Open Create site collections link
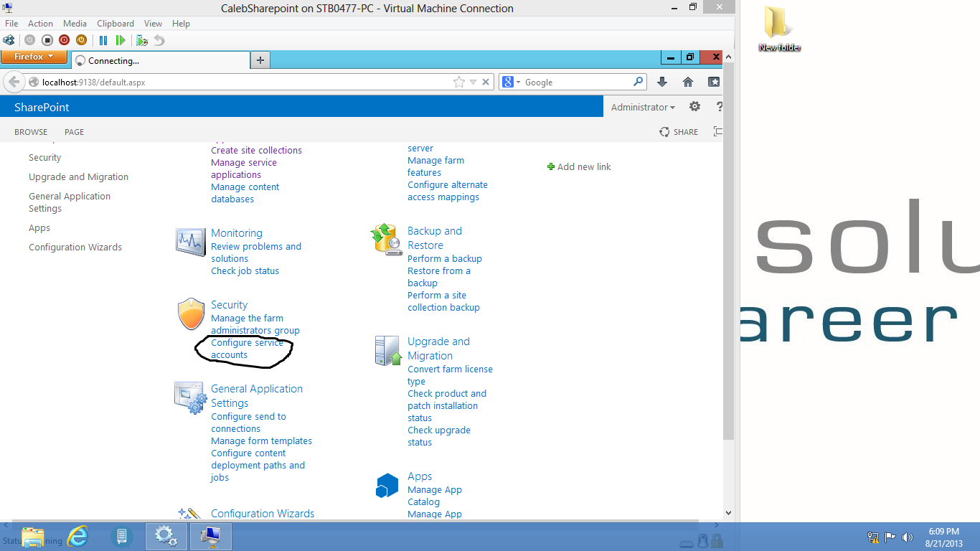This screenshot has height=551, width=980. point(256,151)
